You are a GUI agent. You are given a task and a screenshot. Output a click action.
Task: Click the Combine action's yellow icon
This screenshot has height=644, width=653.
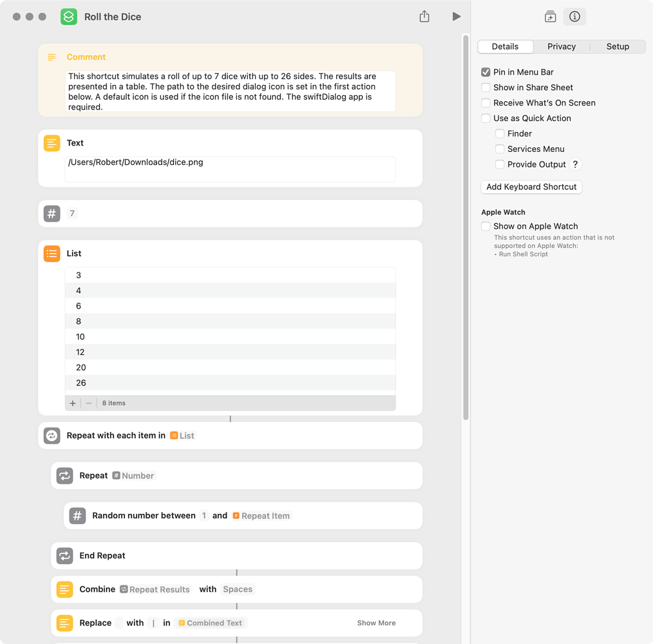coord(64,589)
